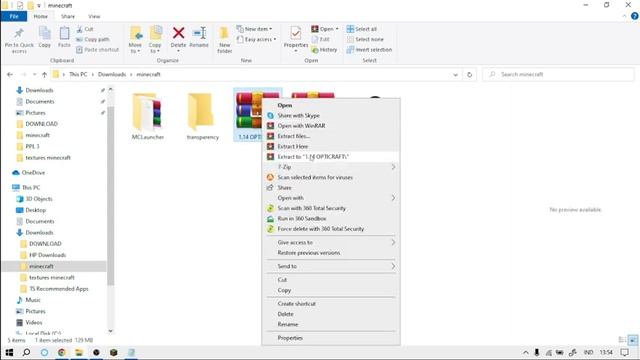
Task: Select 3D Objects in the navigation pane
Action: point(34,199)
